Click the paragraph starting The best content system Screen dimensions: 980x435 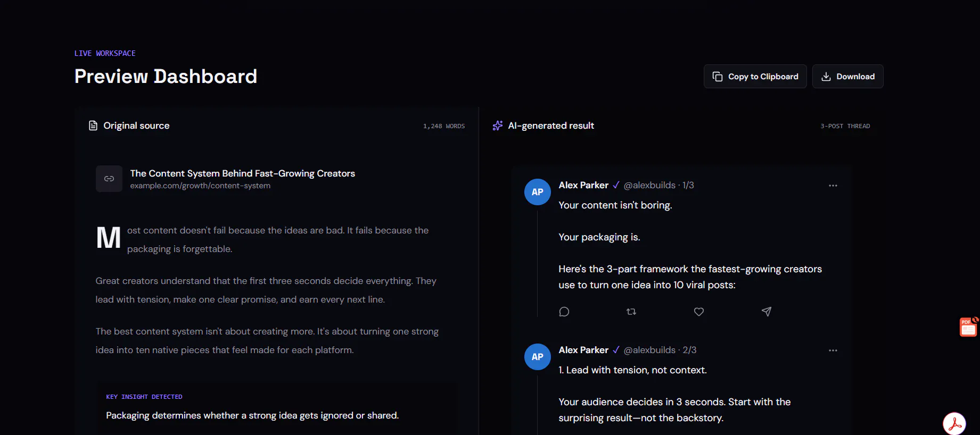[x=267, y=340]
